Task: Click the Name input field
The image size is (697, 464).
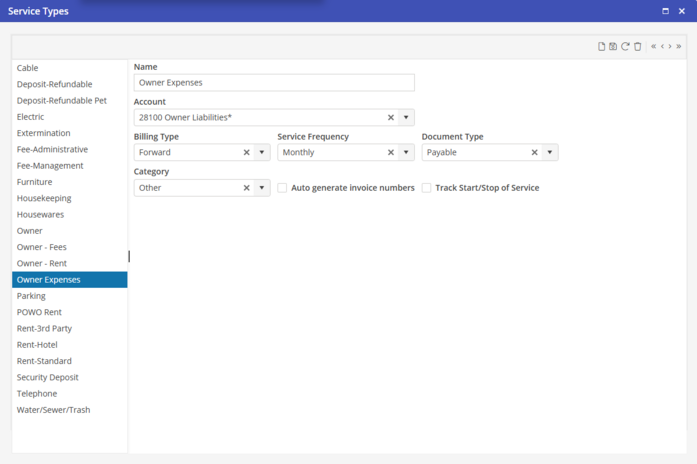Action: pos(274,83)
